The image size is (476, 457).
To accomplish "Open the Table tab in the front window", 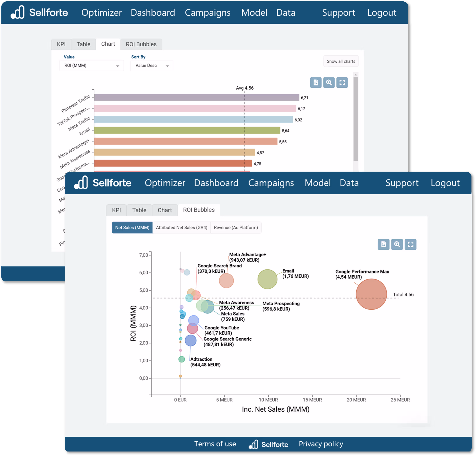I will click(139, 210).
